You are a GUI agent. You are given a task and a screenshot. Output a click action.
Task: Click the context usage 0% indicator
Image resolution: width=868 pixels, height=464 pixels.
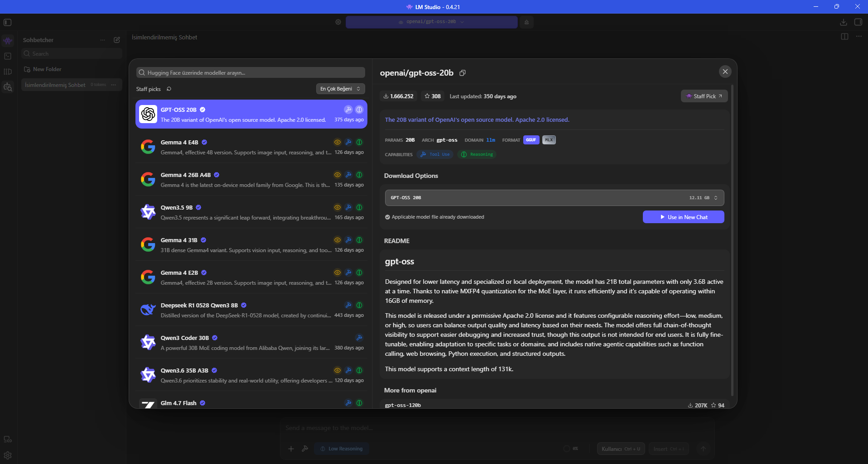click(x=571, y=449)
